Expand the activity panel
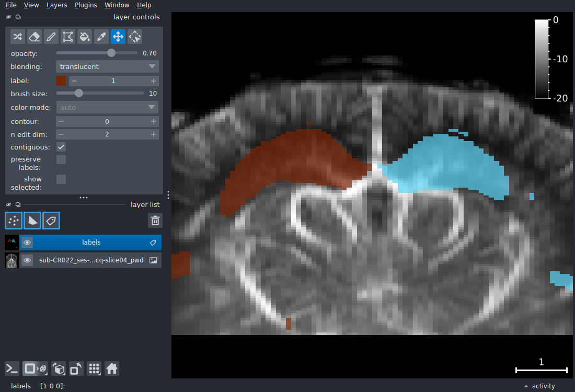 click(x=539, y=386)
